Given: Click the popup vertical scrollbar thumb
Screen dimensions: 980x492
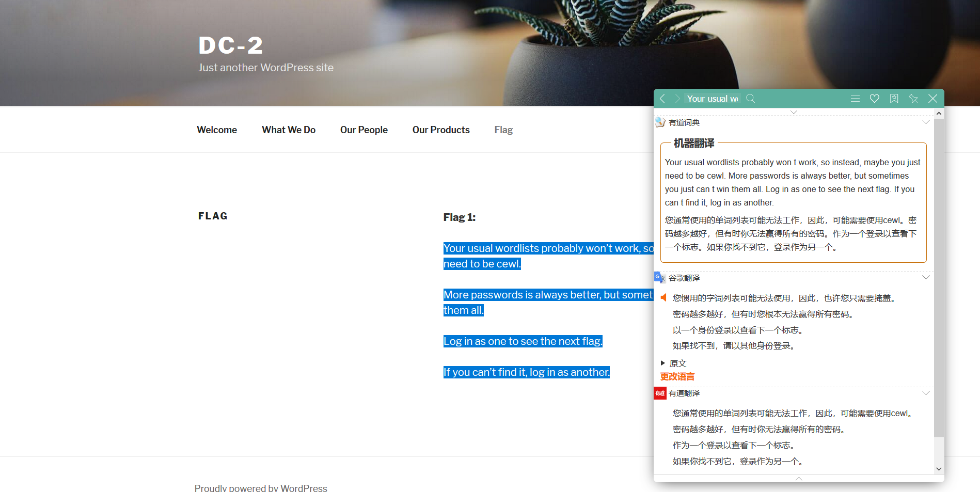Looking at the screenshot, I should (x=939, y=278).
